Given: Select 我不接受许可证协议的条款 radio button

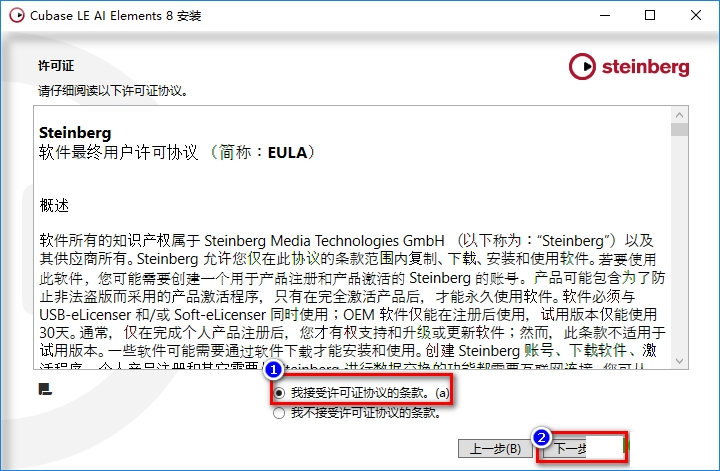Looking at the screenshot, I should point(279,413).
